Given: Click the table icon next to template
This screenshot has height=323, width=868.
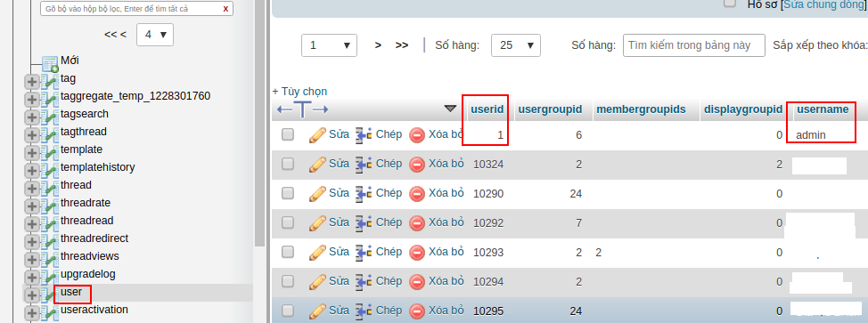Looking at the screenshot, I should coord(50,151).
